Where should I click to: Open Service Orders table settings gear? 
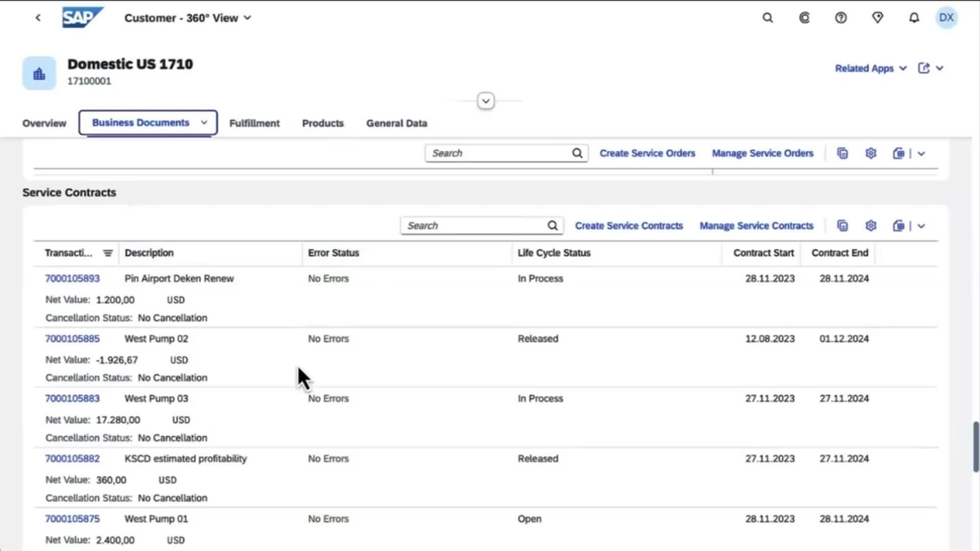coord(871,153)
